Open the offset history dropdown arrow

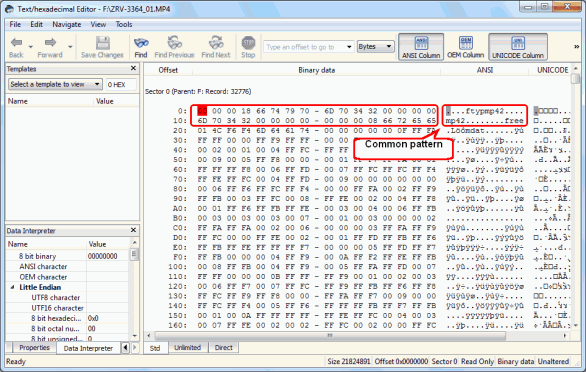[x=349, y=47]
